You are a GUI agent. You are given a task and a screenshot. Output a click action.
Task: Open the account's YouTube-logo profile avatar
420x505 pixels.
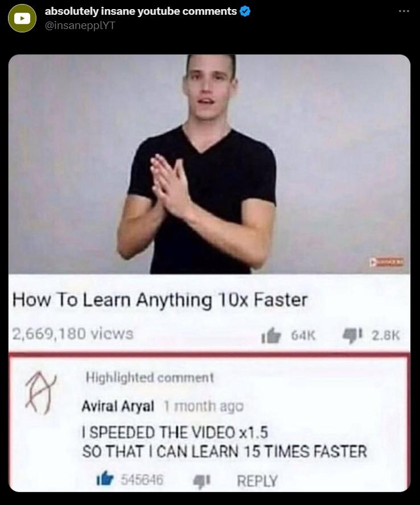(22, 18)
